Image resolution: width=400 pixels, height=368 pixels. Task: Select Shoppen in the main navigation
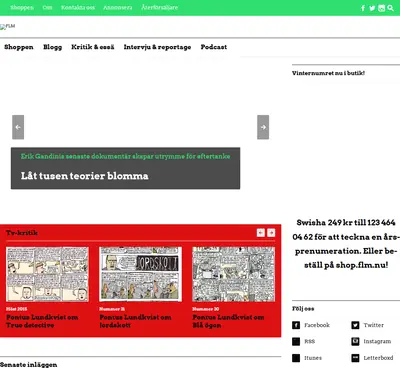19,47
